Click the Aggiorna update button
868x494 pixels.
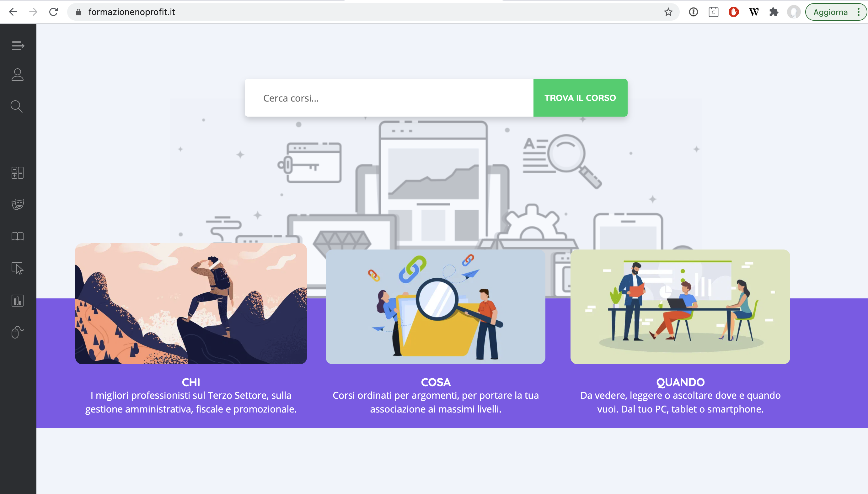(x=830, y=12)
